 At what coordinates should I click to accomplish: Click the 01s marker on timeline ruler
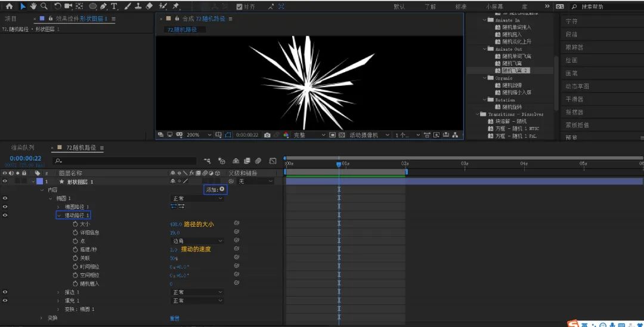345,163
